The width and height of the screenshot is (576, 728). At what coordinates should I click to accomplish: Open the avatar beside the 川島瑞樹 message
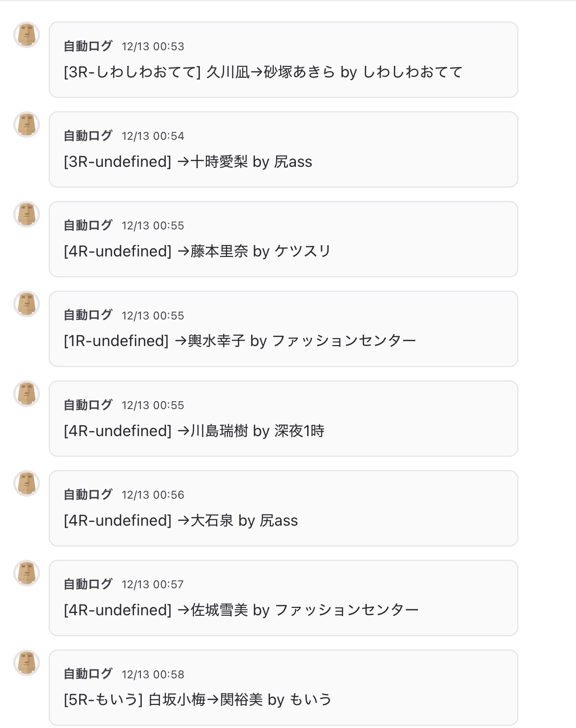(x=27, y=394)
